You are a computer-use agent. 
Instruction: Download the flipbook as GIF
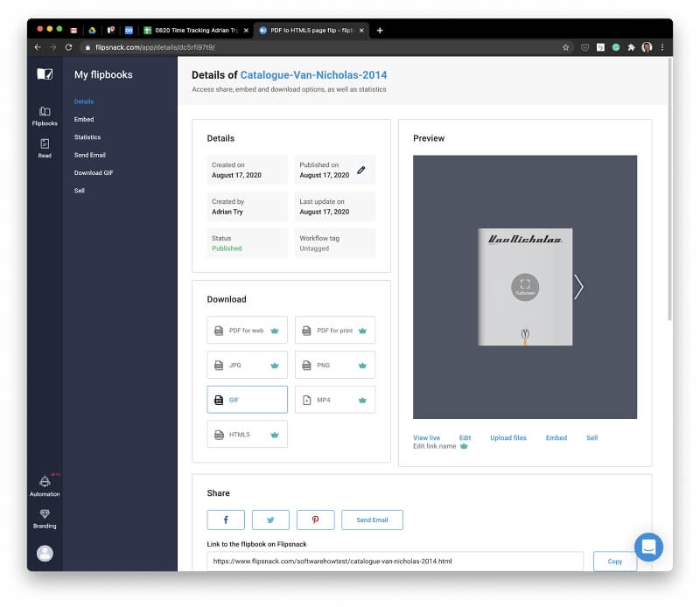click(x=247, y=400)
